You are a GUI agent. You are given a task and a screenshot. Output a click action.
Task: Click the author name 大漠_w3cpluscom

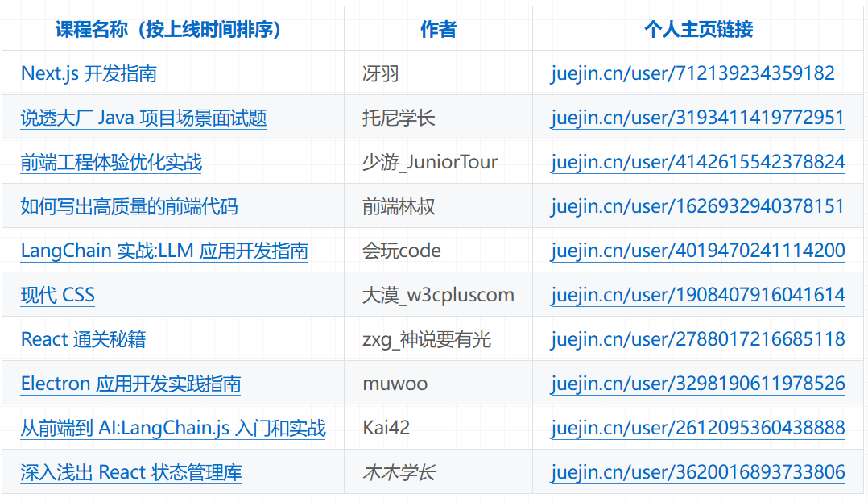(x=438, y=296)
